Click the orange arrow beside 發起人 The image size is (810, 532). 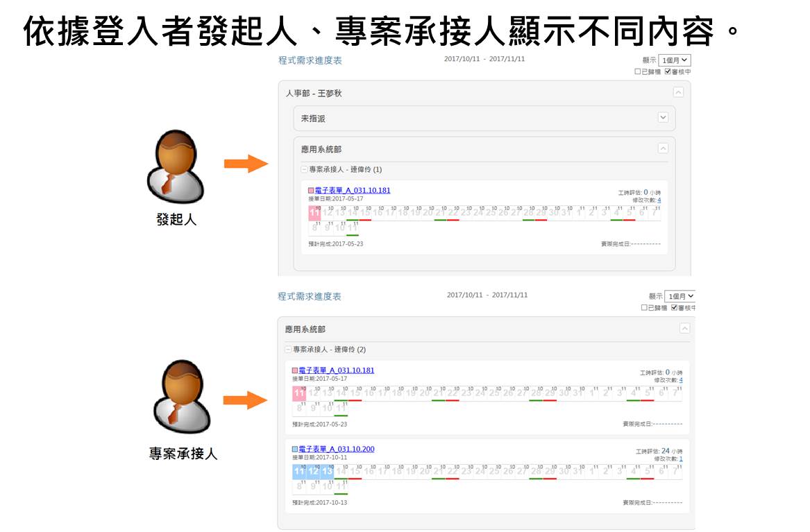246,164
